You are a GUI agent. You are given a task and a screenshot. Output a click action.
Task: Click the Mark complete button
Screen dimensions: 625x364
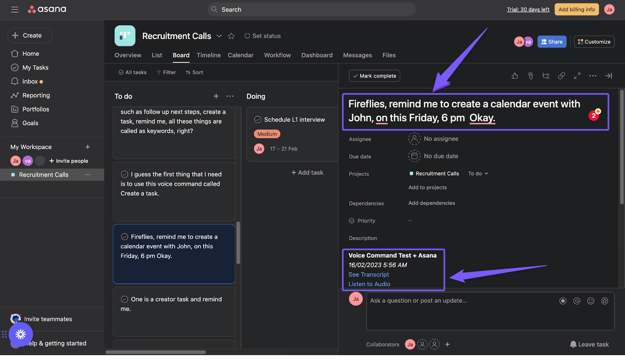point(374,76)
